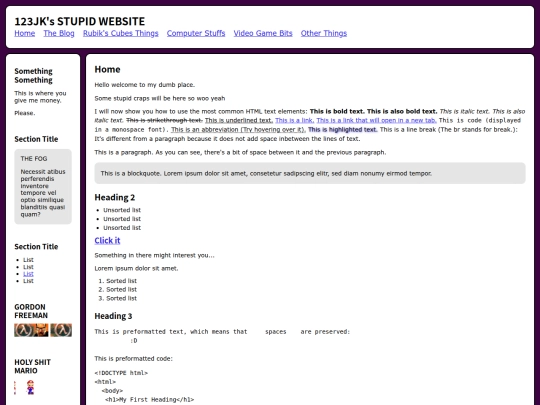The image size is (540, 405).
Task: Go to The Blog page
Action: coord(59,33)
